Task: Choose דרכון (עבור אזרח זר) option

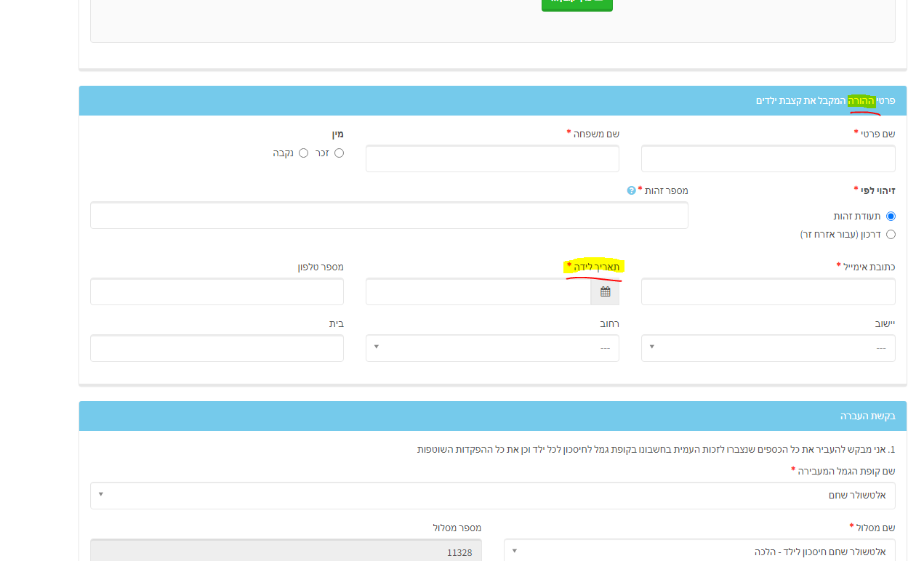Action: pyautogui.click(x=891, y=234)
